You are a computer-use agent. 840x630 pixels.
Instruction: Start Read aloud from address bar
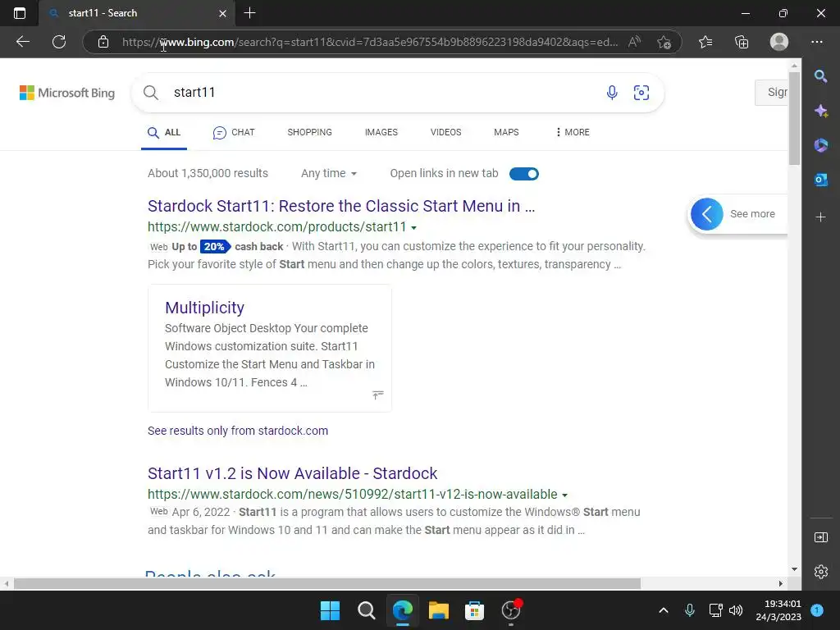634,42
